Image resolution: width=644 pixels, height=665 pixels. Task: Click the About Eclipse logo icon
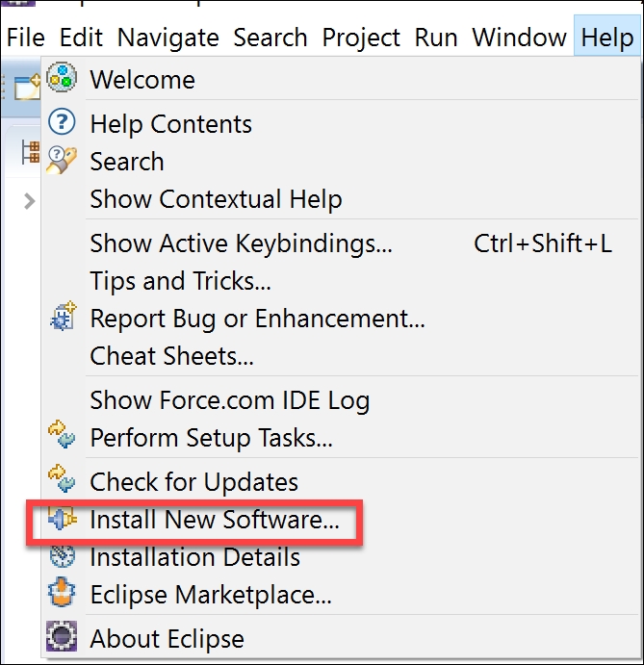pyautogui.click(x=62, y=638)
